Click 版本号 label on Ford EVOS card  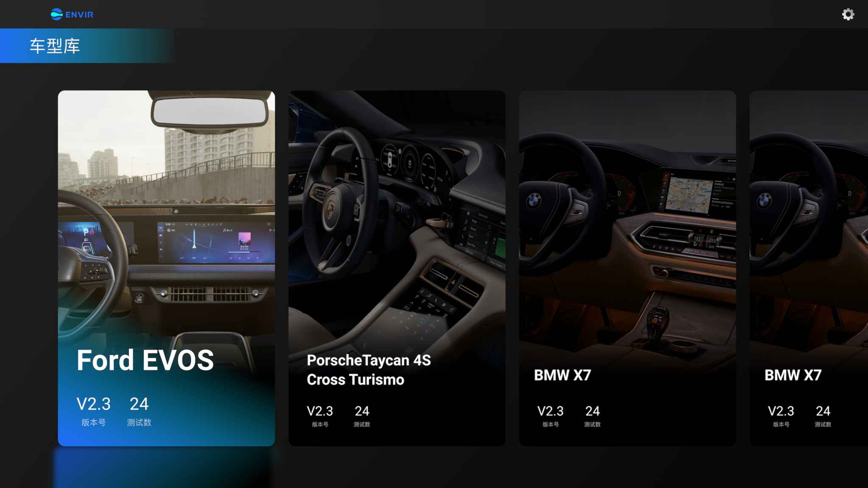click(93, 422)
